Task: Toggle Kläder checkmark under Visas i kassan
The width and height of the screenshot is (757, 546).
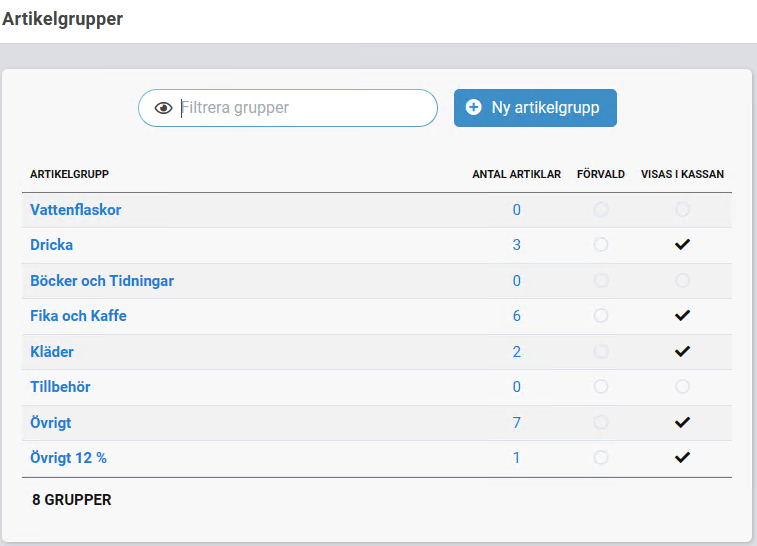Action: 683,352
